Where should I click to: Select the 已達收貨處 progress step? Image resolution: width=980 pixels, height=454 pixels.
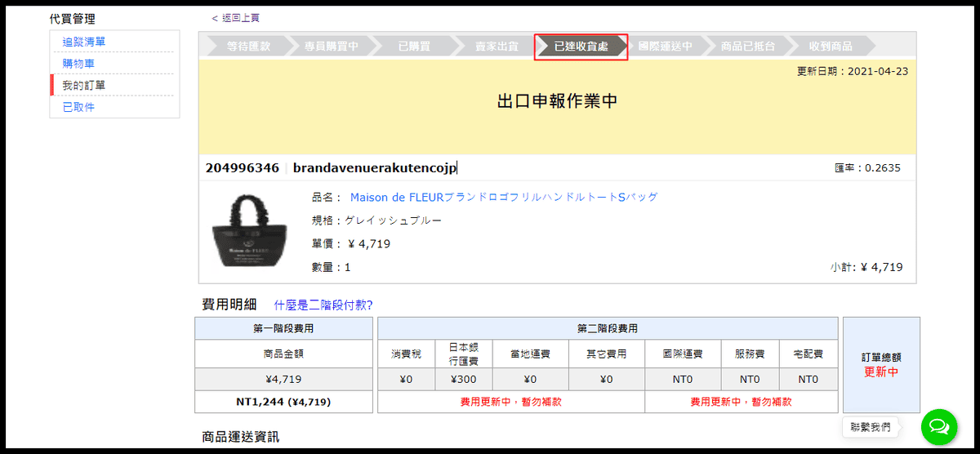(x=581, y=47)
